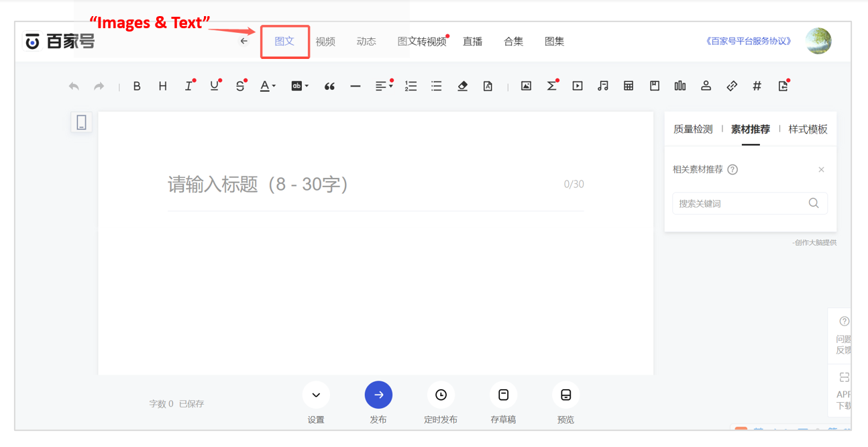Apply heading style (H)
The height and width of the screenshot is (447, 868).
point(162,86)
